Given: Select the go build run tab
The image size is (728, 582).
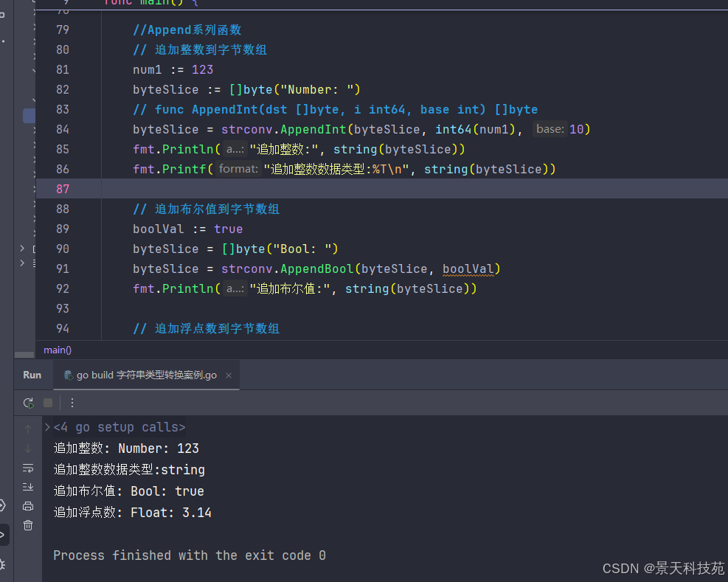Looking at the screenshot, I should pyautogui.click(x=140, y=375).
